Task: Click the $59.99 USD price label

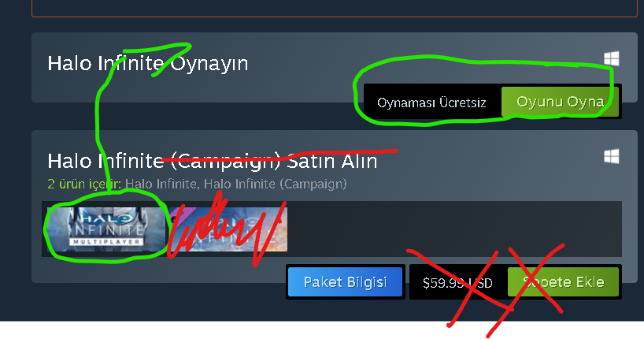Action: pos(457,283)
